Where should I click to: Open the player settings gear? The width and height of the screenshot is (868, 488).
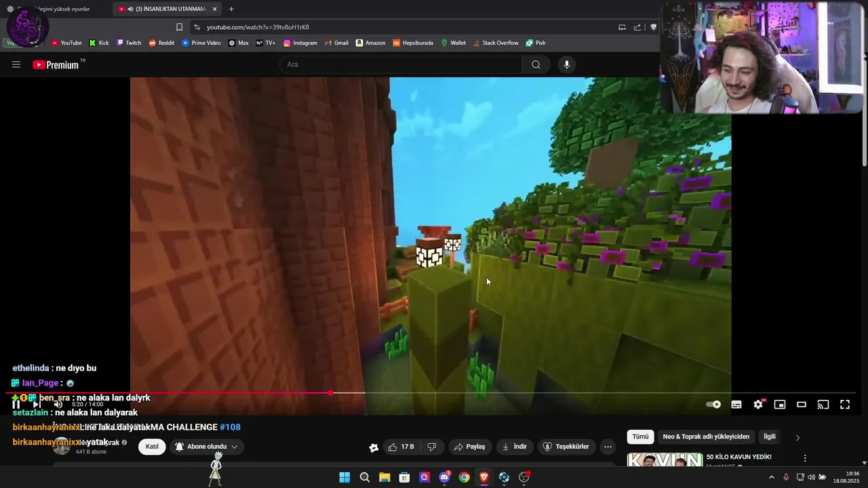pos(758,405)
